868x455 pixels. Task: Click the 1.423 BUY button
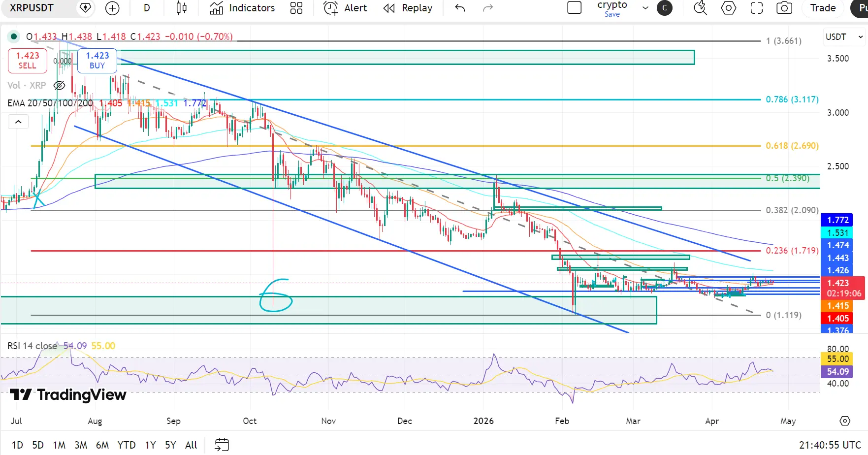97,61
